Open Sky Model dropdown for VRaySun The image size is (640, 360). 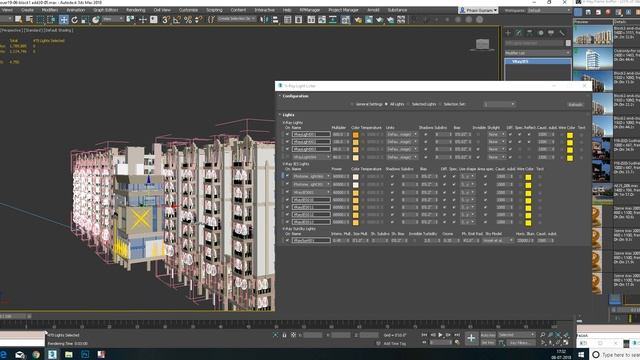pos(498,240)
